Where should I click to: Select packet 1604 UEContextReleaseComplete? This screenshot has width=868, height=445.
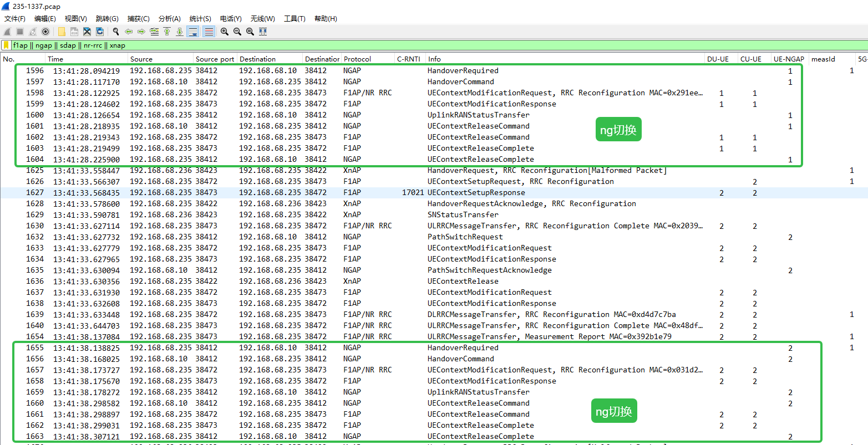point(434,159)
